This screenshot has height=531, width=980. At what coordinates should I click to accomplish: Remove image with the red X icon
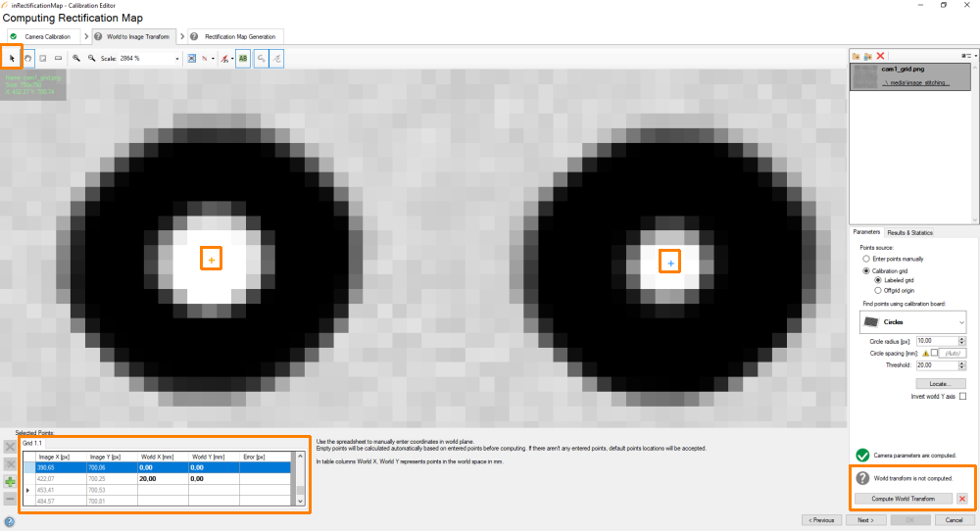(881, 57)
